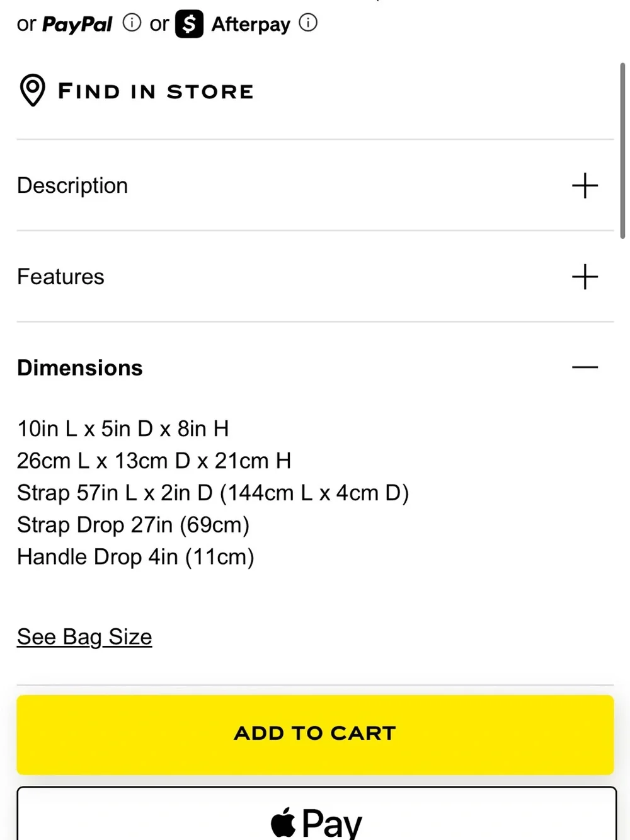This screenshot has width=630, height=840.
Task: Click the store location pin icon
Action: pos(33,90)
